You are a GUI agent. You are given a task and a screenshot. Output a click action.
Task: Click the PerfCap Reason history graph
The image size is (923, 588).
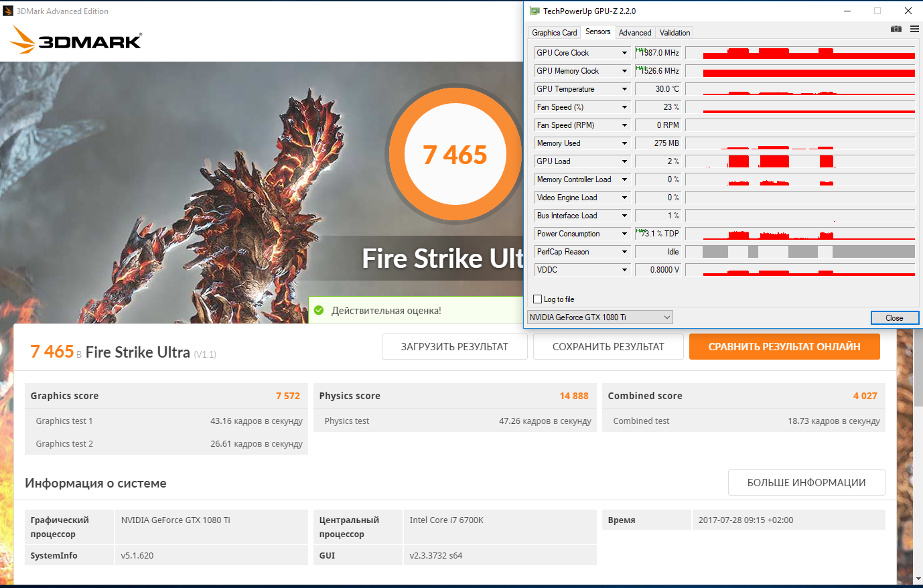pyautogui.click(x=800, y=252)
